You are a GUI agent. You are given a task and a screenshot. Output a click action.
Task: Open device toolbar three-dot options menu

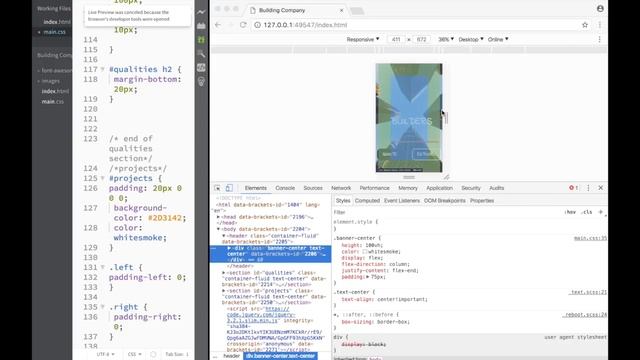click(x=600, y=39)
